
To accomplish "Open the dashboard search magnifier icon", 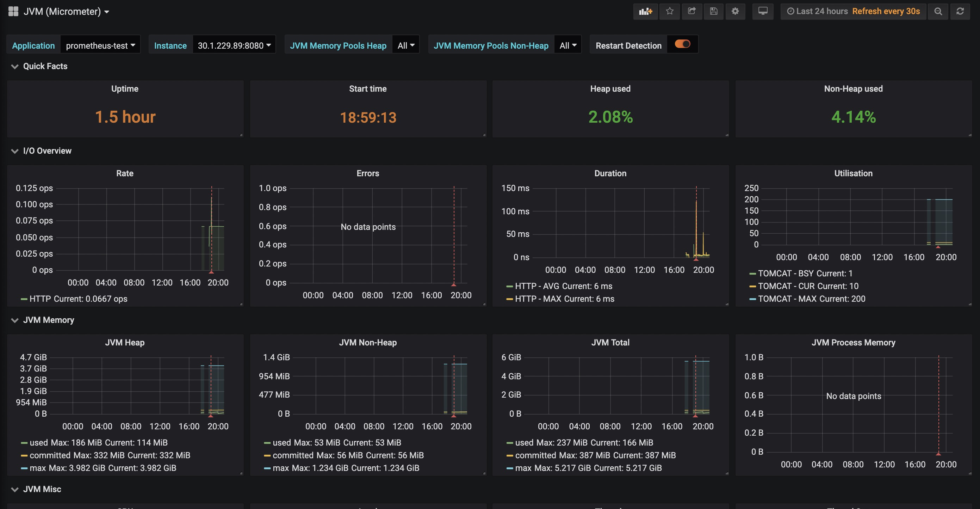I will [x=938, y=11].
